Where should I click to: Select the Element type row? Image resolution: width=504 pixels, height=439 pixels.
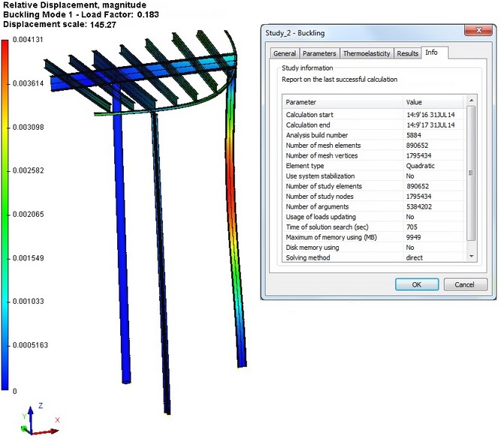tap(343, 166)
